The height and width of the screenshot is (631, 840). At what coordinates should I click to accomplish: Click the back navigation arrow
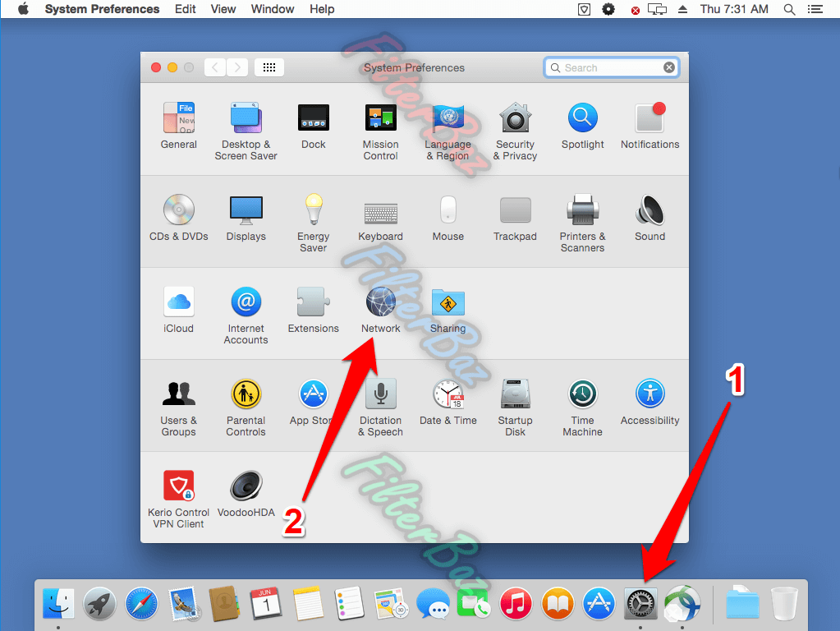(215, 68)
